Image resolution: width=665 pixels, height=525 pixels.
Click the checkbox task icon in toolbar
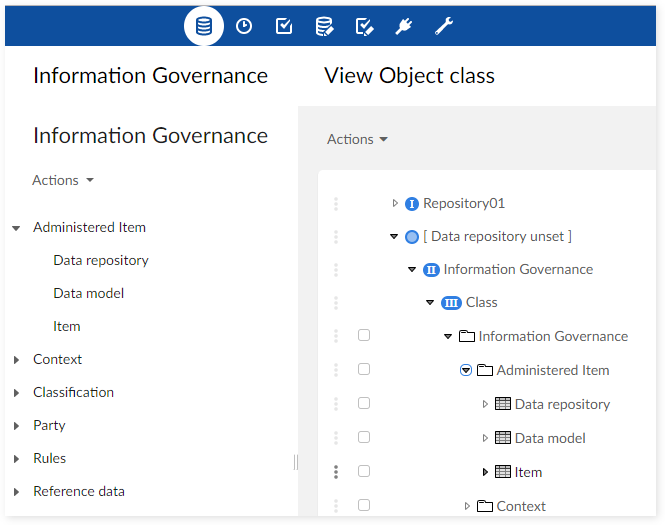284,27
